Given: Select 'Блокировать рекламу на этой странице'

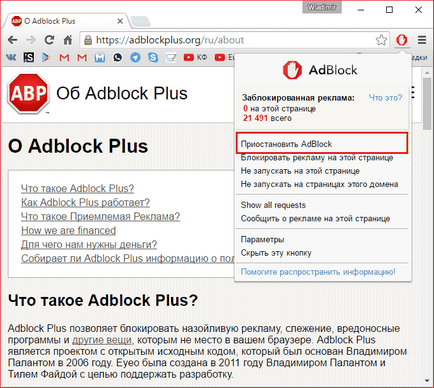Looking at the screenshot, I should coord(317,157).
